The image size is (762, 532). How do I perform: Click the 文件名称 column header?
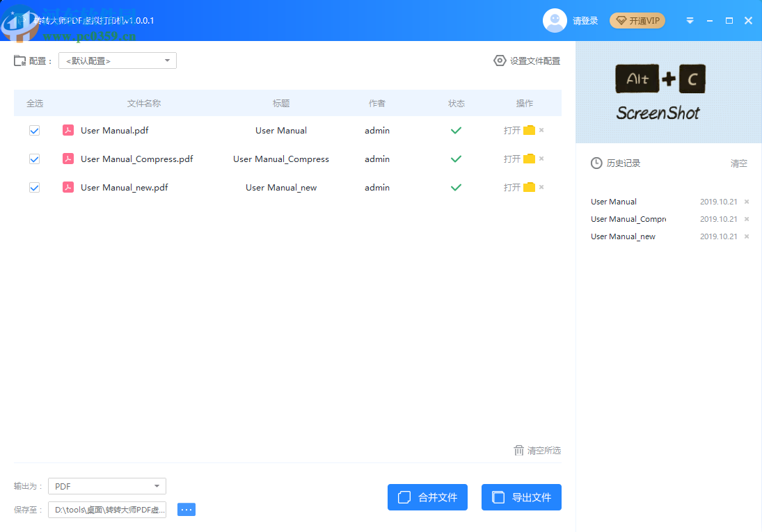point(144,103)
